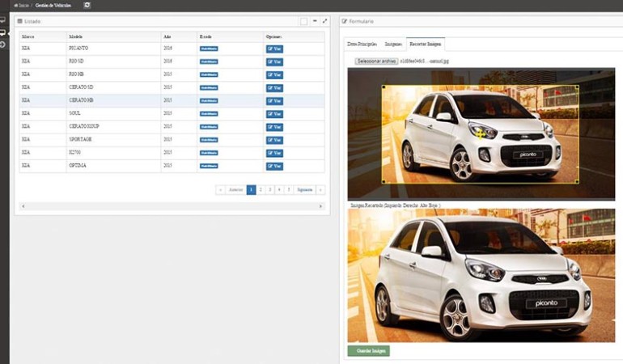Image resolution: width=623 pixels, height=364 pixels.
Task: Click the bottom-left crop selection handle
Action: (x=384, y=182)
